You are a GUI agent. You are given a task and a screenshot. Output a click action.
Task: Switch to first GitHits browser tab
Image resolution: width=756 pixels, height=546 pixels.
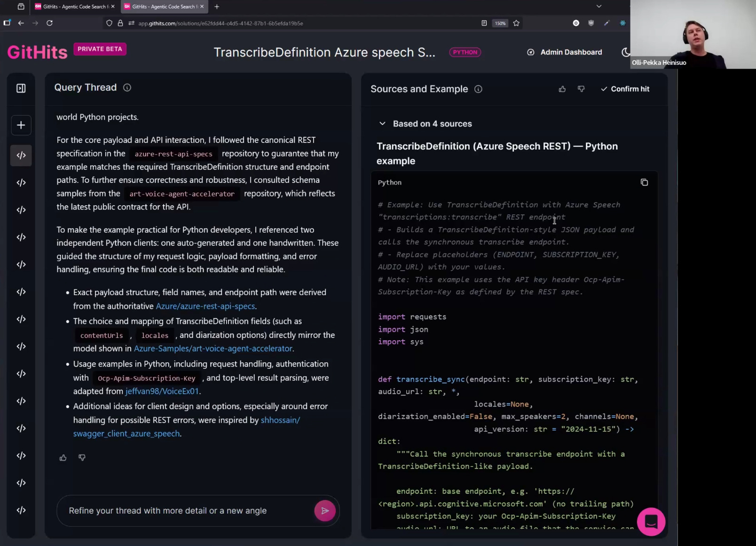[75, 7]
